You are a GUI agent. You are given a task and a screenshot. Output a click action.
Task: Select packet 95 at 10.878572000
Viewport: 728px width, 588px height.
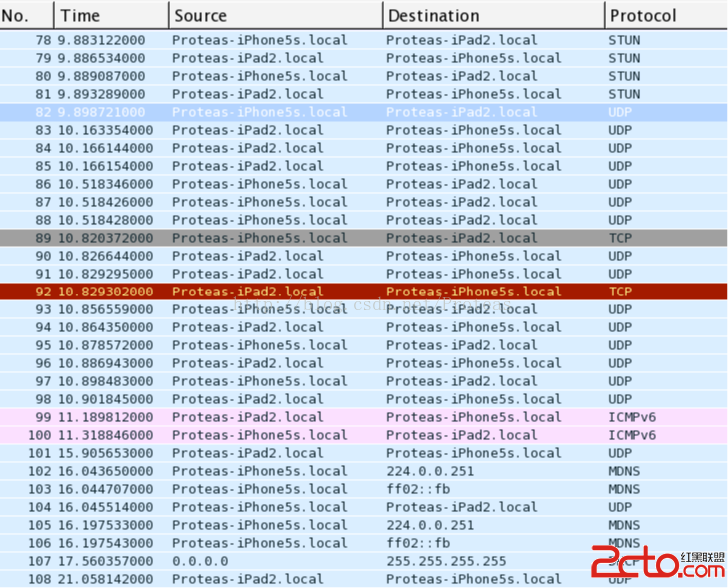click(364, 345)
